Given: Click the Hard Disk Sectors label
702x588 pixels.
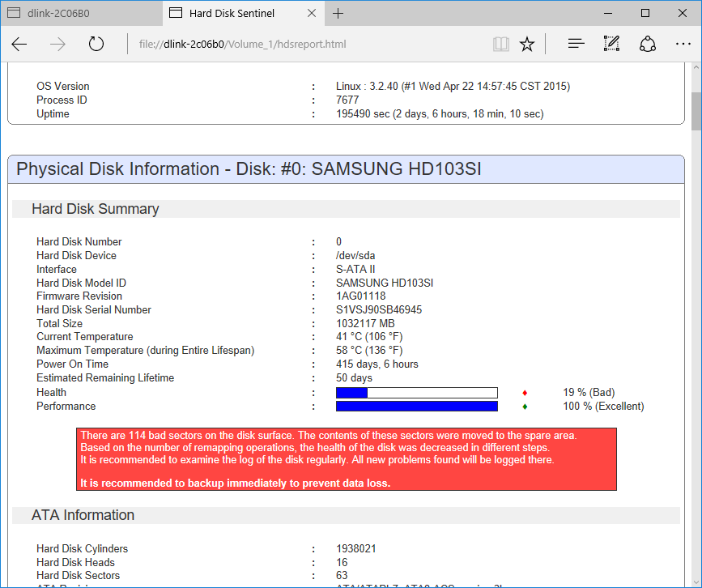Looking at the screenshot, I should (x=78, y=576).
